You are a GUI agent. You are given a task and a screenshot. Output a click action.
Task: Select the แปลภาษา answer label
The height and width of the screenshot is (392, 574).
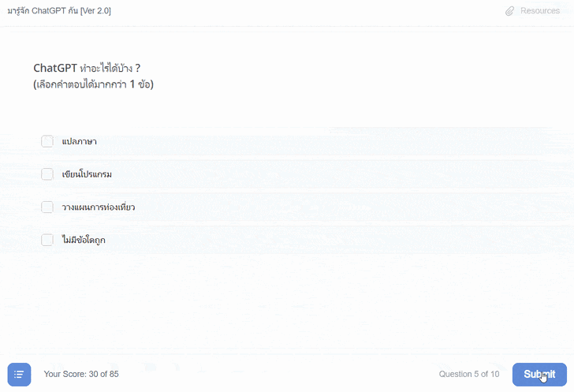[x=79, y=141]
